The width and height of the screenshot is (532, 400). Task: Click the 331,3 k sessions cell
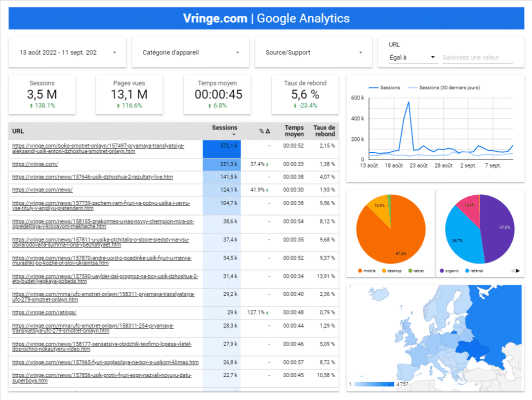tap(222, 164)
